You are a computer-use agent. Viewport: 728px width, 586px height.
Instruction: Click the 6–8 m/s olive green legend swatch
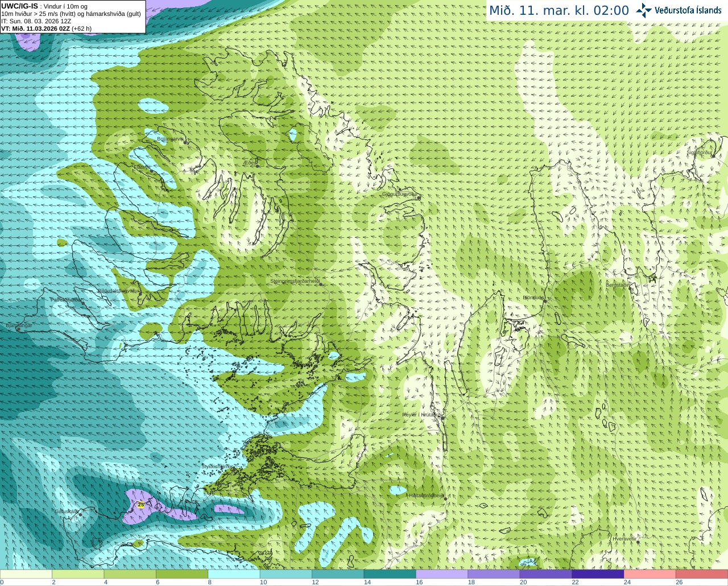pos(182,574)
